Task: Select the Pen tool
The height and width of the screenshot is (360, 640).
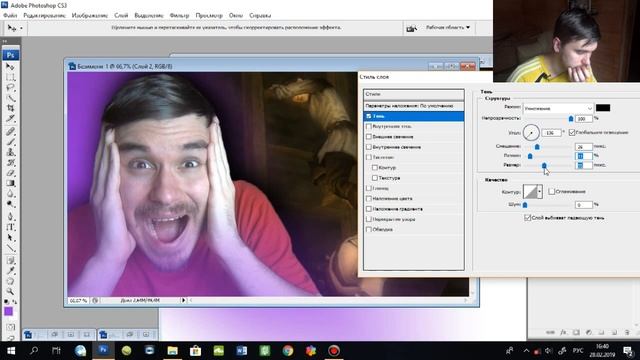Action: point(10,217)
